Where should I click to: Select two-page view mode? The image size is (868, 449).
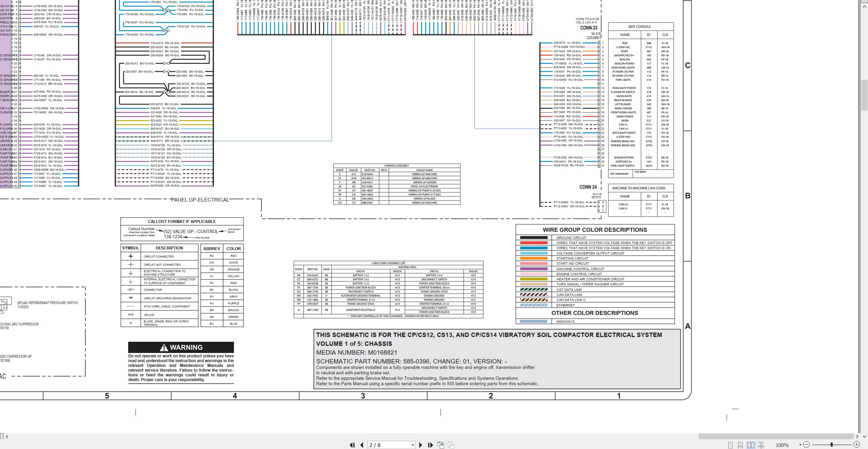click(x=751, y=445)
